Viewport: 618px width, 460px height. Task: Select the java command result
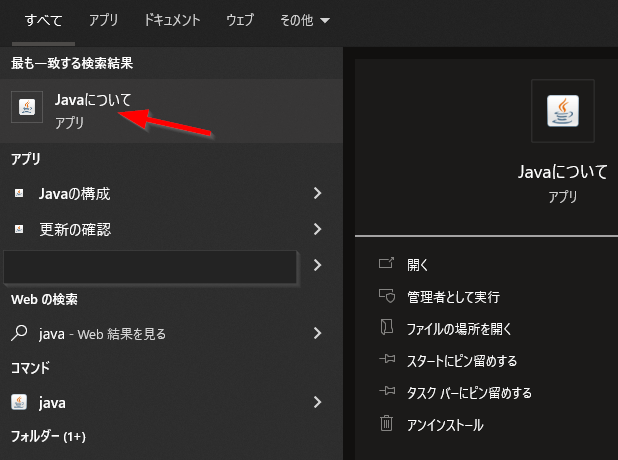171,402
